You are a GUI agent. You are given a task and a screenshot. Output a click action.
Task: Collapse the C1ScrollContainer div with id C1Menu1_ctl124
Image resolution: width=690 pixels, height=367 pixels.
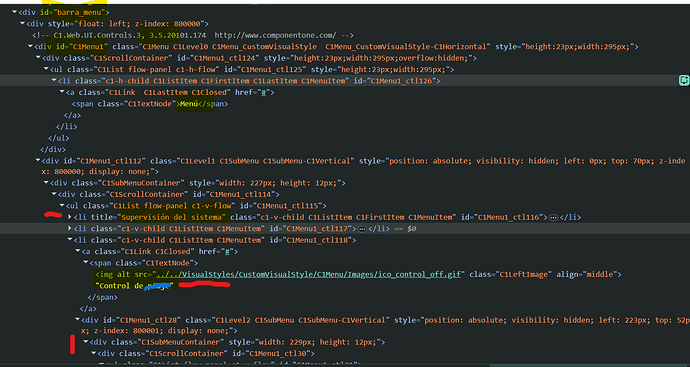(x=38, y=58)
